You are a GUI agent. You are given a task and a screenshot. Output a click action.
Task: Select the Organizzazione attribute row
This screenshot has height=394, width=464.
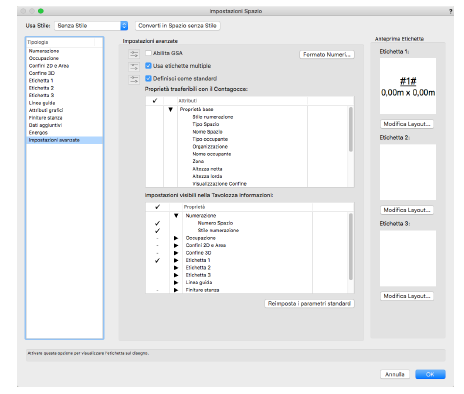(247, 147)
